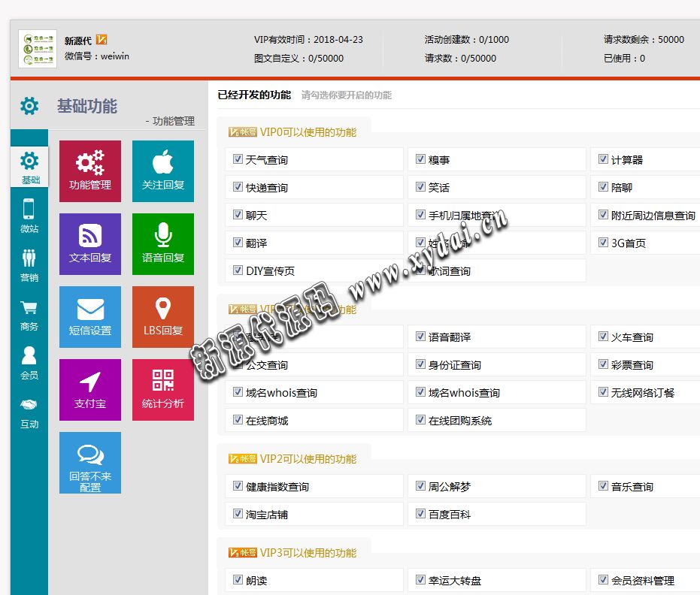Viewport: 700px width, 595px height.
Task: Open the LBS回复 location tile
Action: (163, 317)
